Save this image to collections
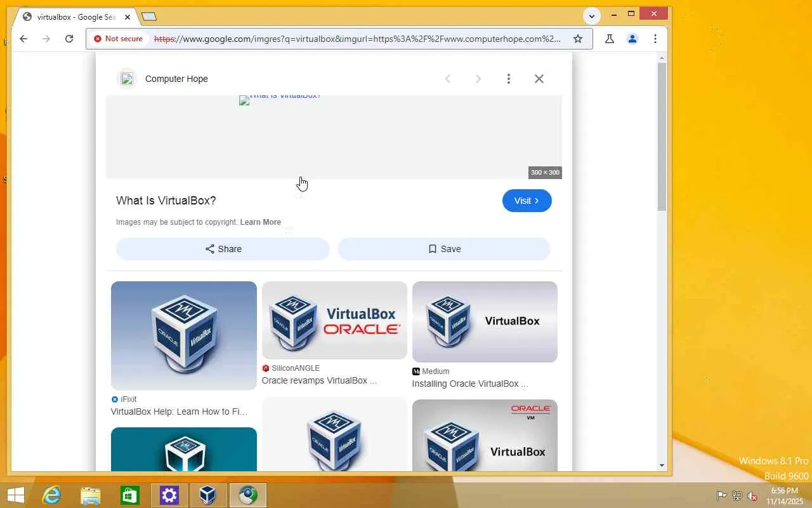Image resolution: width=812 pixels, height=508 pixels. [x=444, y=249]
